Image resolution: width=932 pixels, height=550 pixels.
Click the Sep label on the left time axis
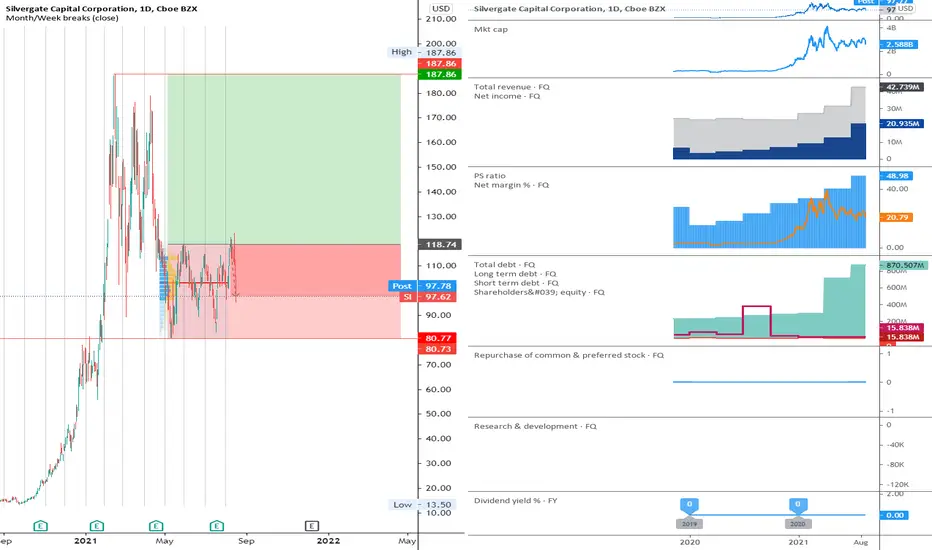click(x=246, y=541)
